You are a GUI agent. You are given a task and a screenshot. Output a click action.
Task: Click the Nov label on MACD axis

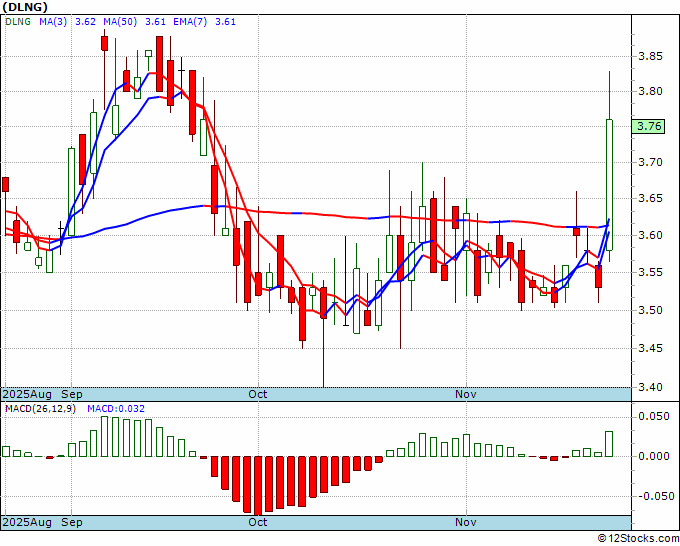pyautogui.click(x=466, y=522)
